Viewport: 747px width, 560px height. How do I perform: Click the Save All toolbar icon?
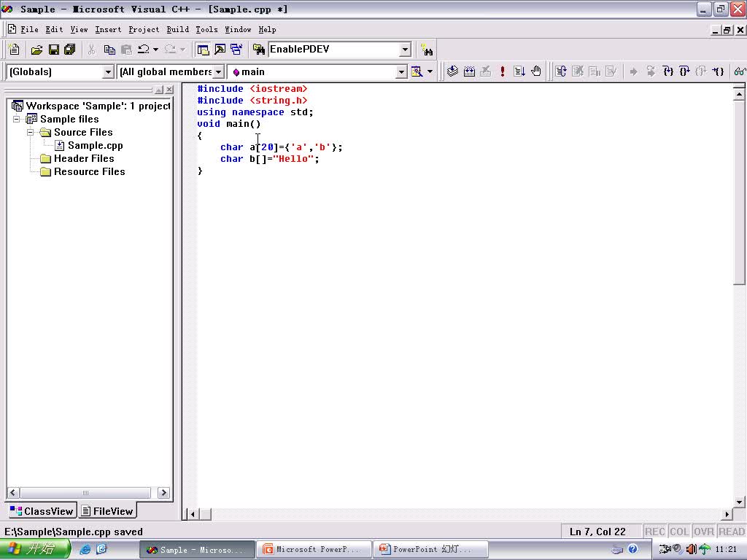click(70, 50)
